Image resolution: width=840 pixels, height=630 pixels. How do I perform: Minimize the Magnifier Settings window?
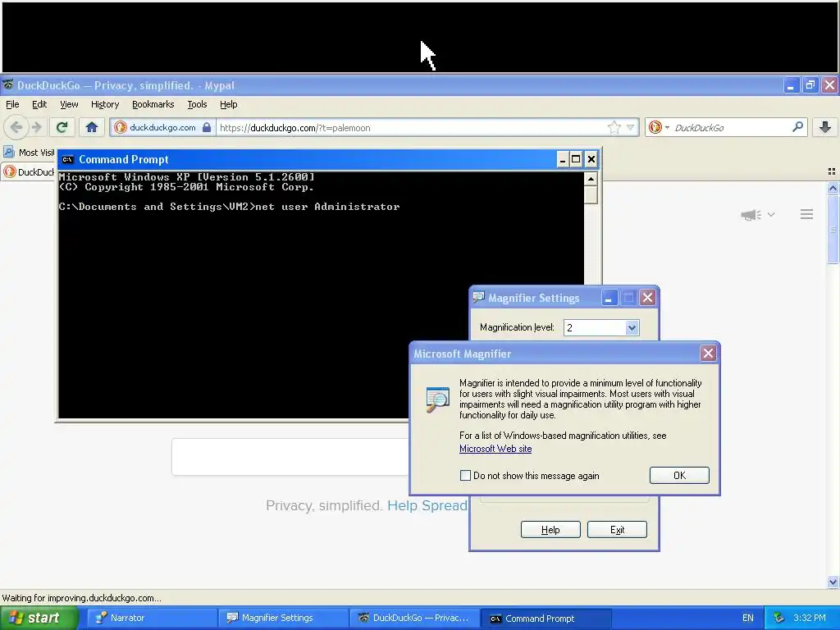point(609,298)
